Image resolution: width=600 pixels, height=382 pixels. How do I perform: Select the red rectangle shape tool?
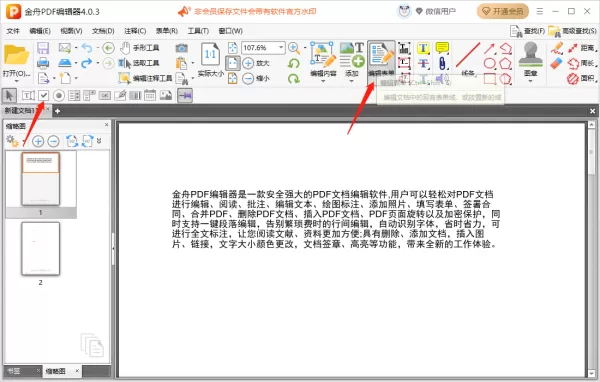[x=489, y=79]
